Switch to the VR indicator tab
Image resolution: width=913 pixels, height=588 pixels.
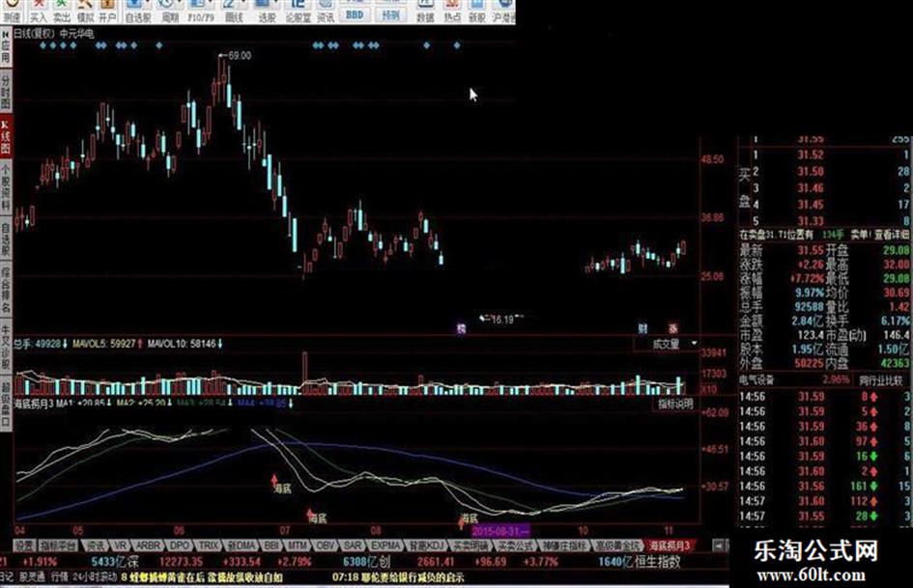[120, 546]
